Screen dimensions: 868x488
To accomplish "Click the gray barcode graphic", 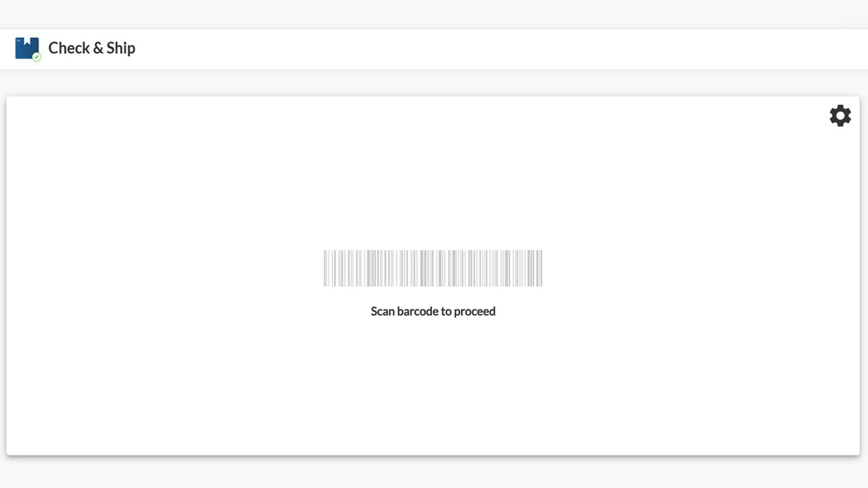I will (x=433, y=268).
